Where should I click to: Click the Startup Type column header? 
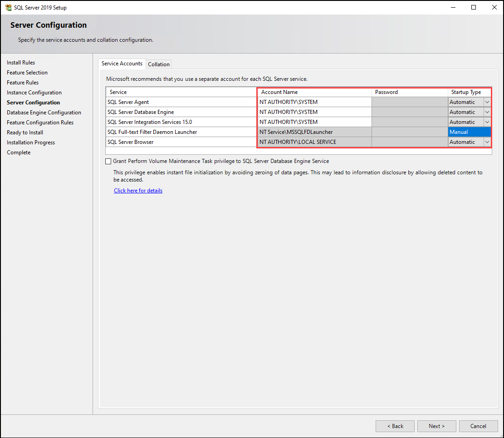[469, 92]
